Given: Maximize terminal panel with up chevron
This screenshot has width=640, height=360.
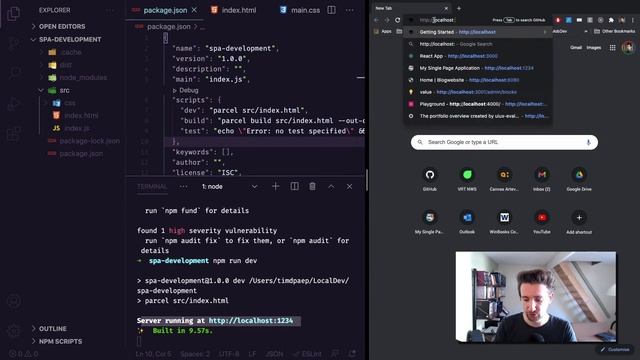Looking at the screenshot, I should (x=331, y=187).
